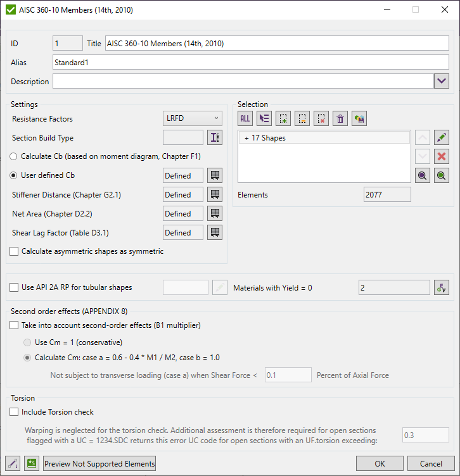Click the Alias text field
The image size is (460, 476).
pyautogui.click(x=250, y=63)
